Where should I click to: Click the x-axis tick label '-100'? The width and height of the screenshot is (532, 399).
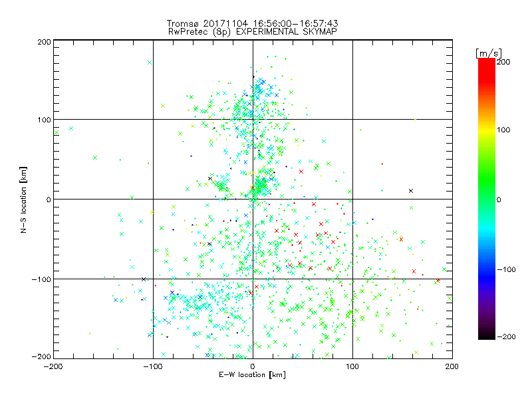[x=153, y=366]
